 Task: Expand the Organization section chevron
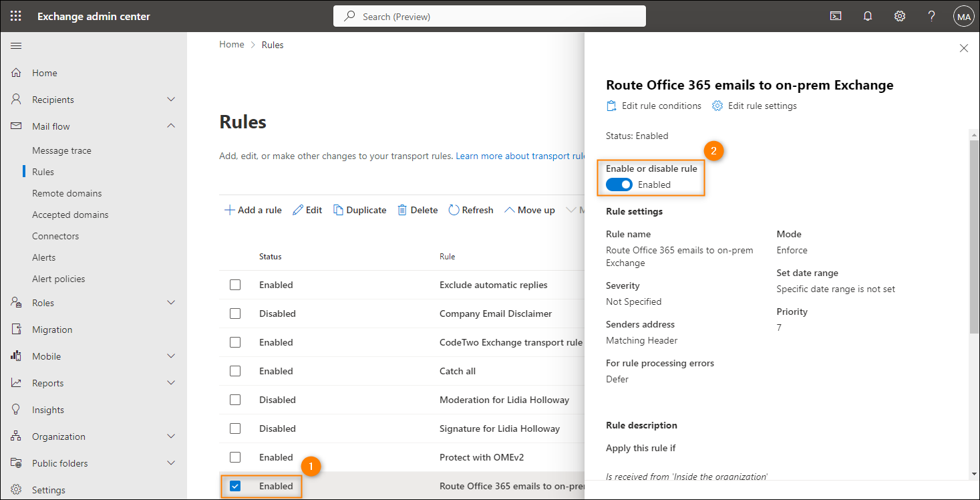pyautogui.click(x=171, y=436)
